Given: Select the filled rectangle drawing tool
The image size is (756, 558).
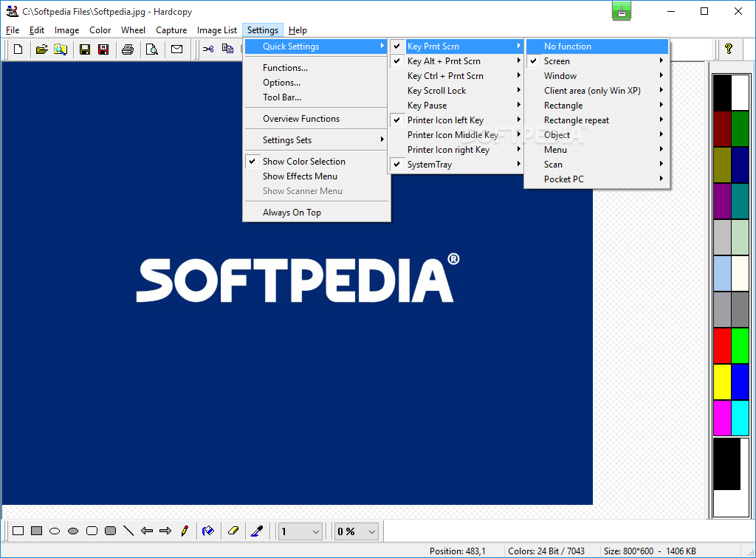Looking at the screenshot, I should tap(37, 531).
